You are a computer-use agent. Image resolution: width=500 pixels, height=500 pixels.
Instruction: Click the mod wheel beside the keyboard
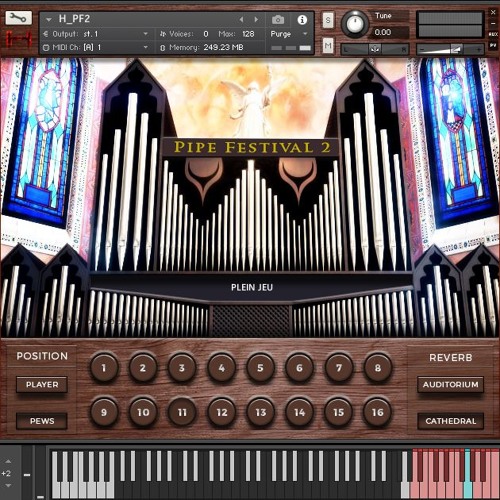[40, 472]
